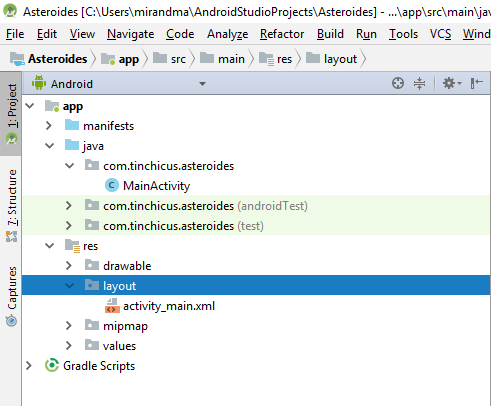
Task: Click the Gradle Scripts icon
Action: pyautogui.click(x=52, y=365)
